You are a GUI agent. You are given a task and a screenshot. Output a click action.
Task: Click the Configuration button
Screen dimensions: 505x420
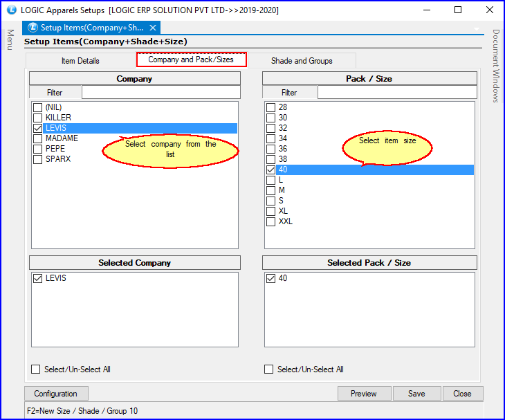click(55, 394)
